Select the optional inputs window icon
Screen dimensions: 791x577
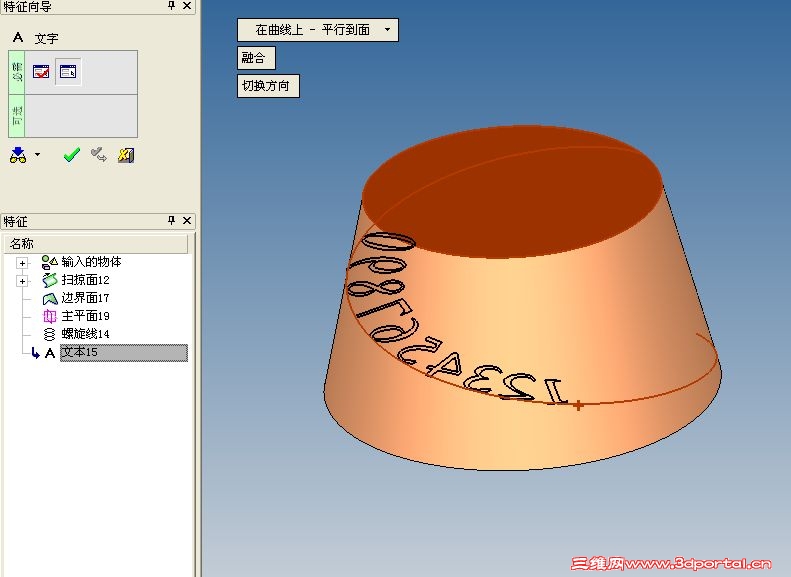(x=68, y=72)
